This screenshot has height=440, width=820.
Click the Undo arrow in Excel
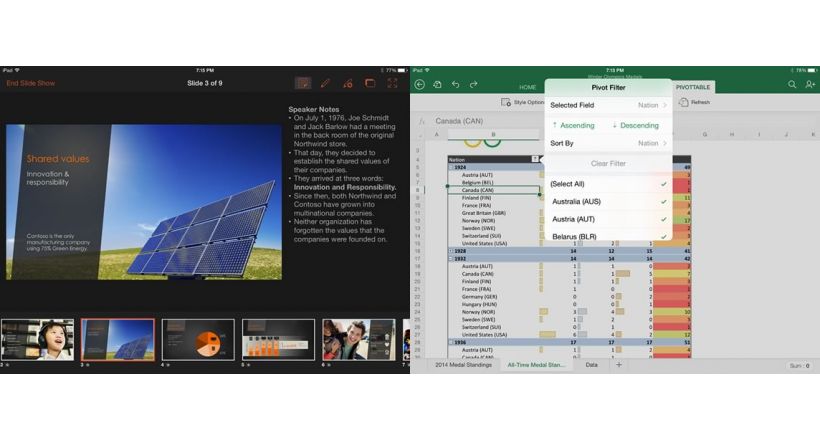tap(455, 84)
